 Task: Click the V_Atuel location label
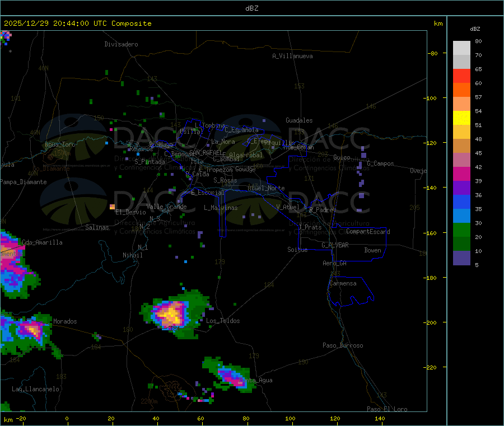tap(288, 207)
